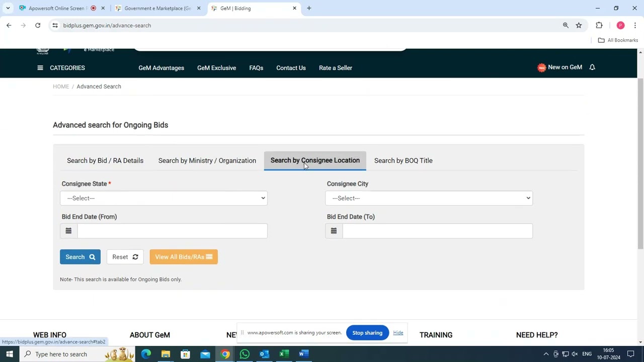Open the Windows Start menu
This screenshot has width=644, height=362.
coord(10,354)
